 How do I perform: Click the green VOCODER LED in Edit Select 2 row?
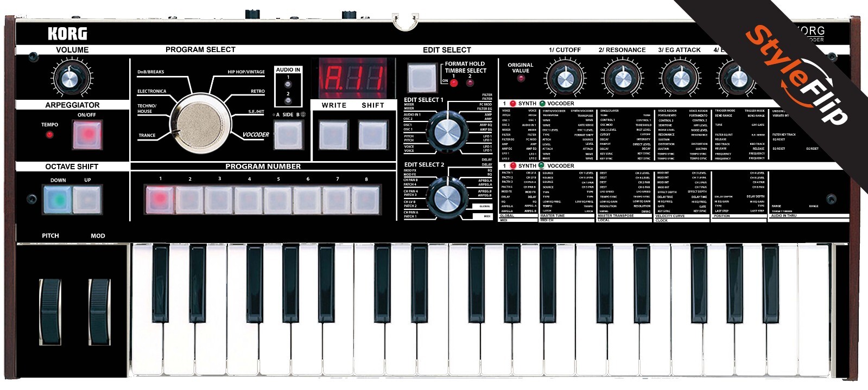tap(542, 165)
